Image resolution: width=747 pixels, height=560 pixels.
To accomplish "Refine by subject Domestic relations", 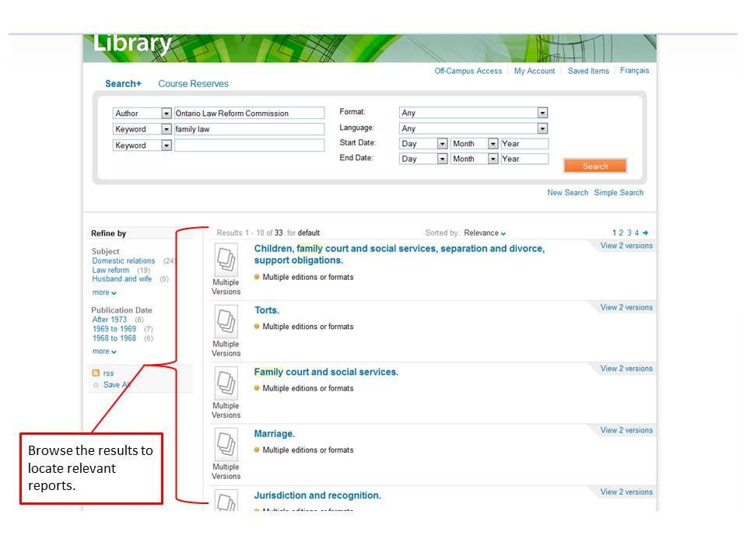I will [124, 261].
